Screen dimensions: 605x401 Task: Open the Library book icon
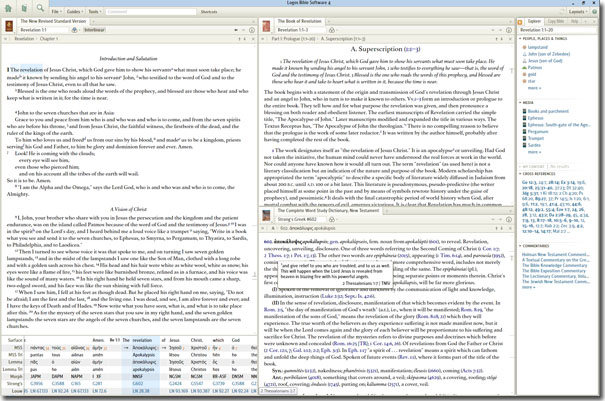click(24, 8)
